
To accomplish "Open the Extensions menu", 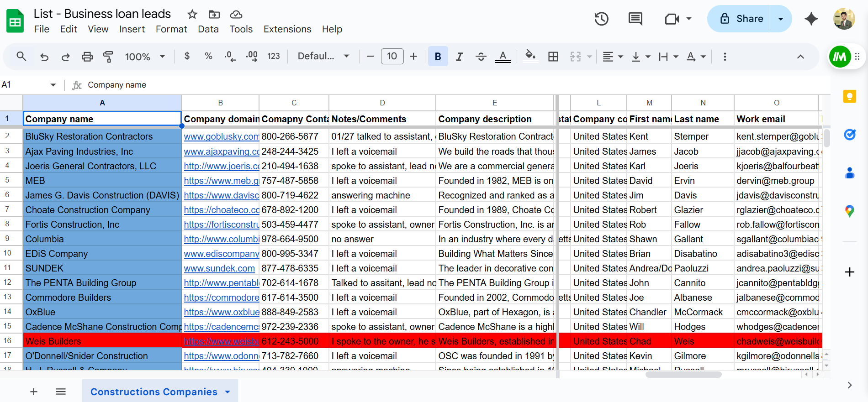I will 287,29.
